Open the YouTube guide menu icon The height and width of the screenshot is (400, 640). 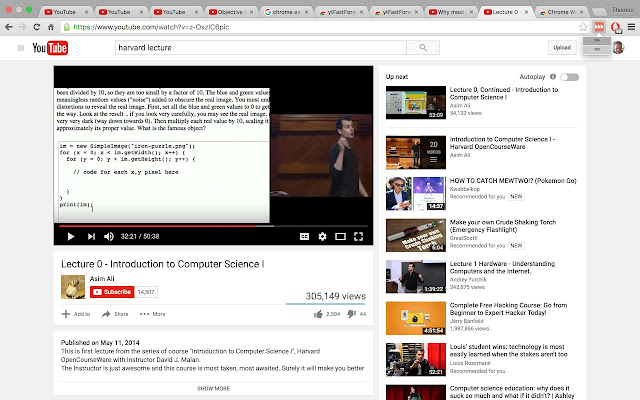(21, 48)
